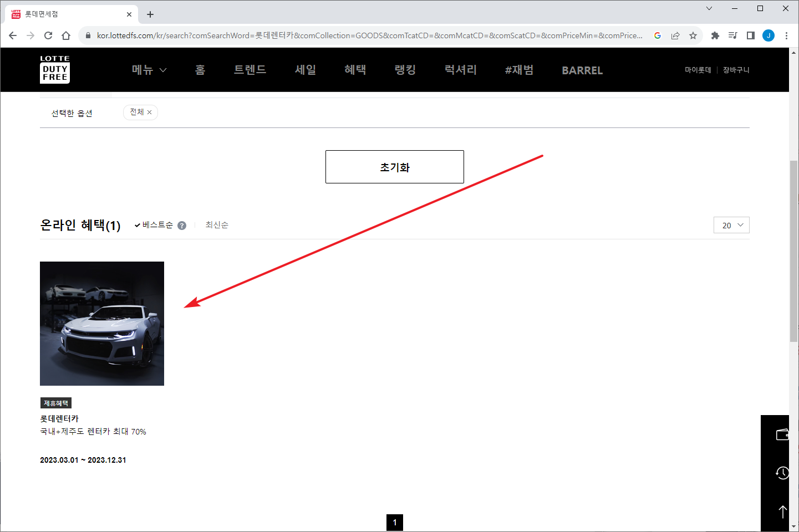Image resolution: width=799 pixels, height=532 pixels.
Task: Open the 럭셔리 menu
Action: click(x=461, y=70)
